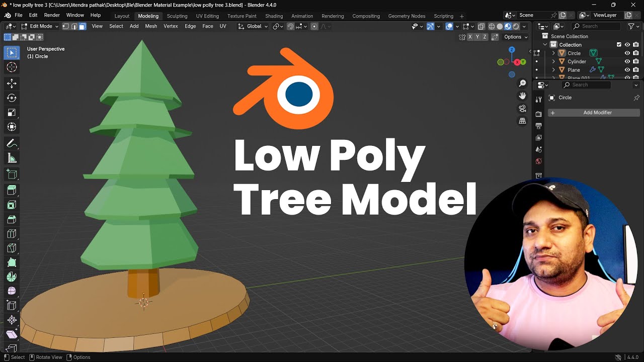644x362 pixels.
Task: Select the Add Cube tool
Action: [x=12, y=174]
